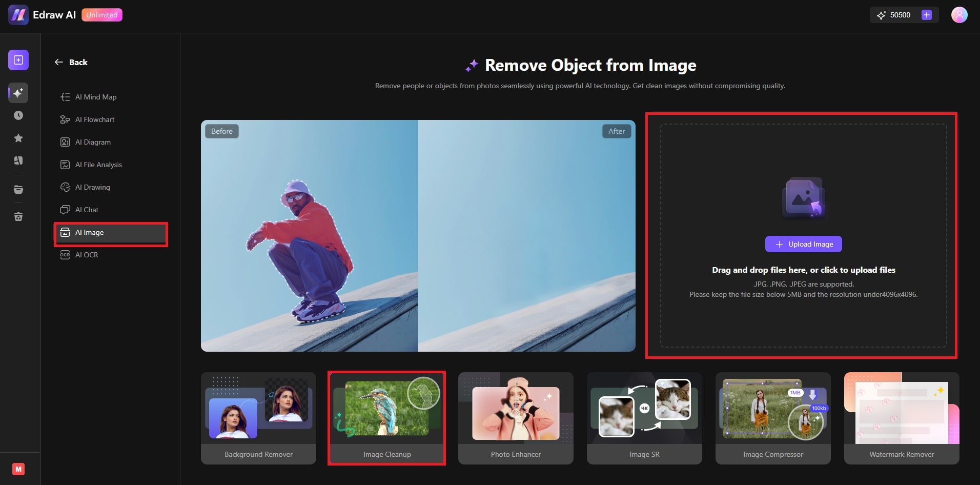
Task: Click the AI Image icon
Action: [65, 232]
